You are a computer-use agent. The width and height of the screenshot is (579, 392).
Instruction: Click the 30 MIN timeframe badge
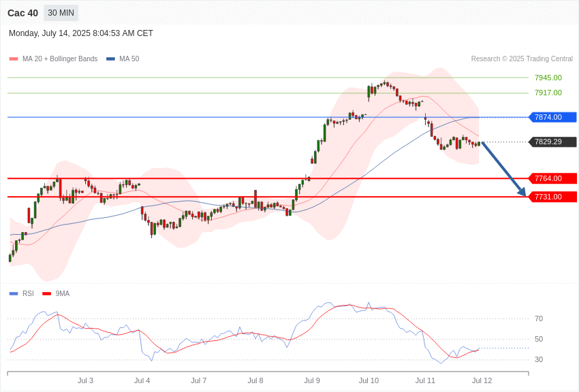click(x=61, y=13)
